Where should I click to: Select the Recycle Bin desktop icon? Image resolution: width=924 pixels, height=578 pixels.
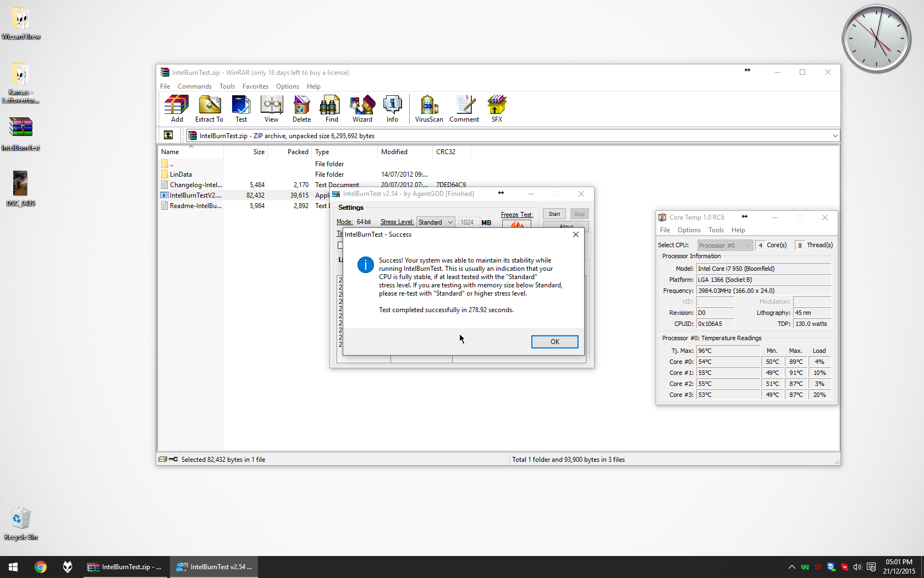tap(21, 524)
